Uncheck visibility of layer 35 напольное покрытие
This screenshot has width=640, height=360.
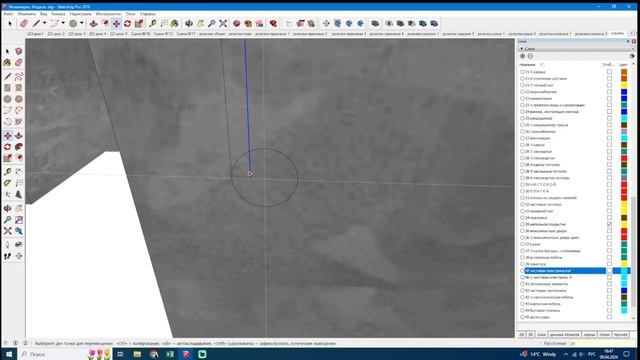(609, 224)
